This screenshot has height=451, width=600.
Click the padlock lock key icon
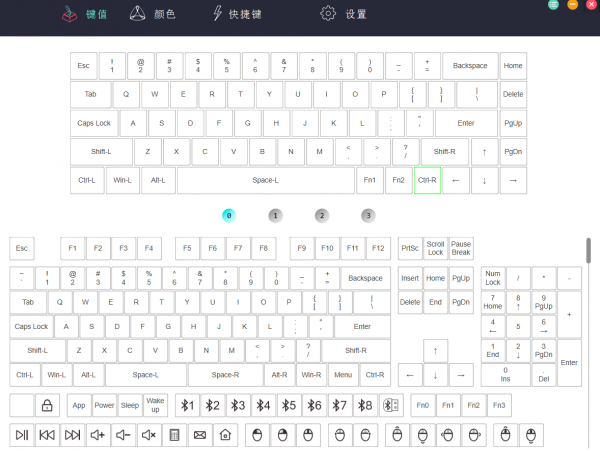pos(47,405)
